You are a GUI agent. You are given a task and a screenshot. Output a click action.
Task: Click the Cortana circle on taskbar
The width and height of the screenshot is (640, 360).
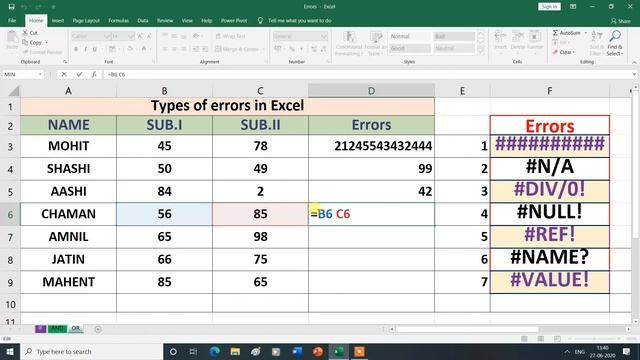point(173,351)
